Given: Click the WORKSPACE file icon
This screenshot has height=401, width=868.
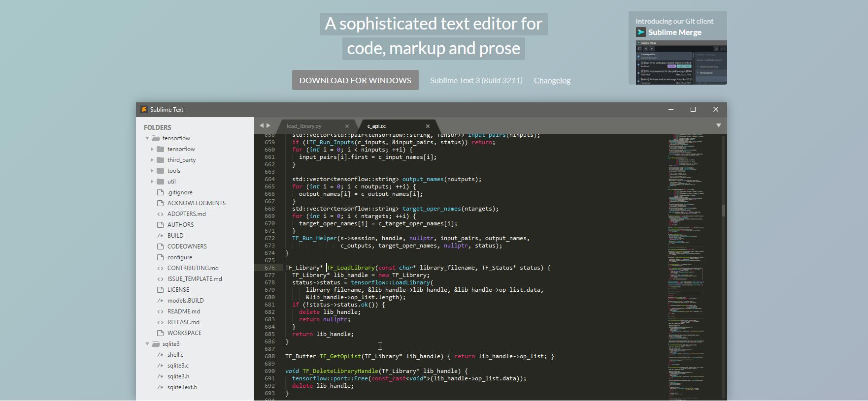Looking at the screenshot, I should click(x=160, y=333).
